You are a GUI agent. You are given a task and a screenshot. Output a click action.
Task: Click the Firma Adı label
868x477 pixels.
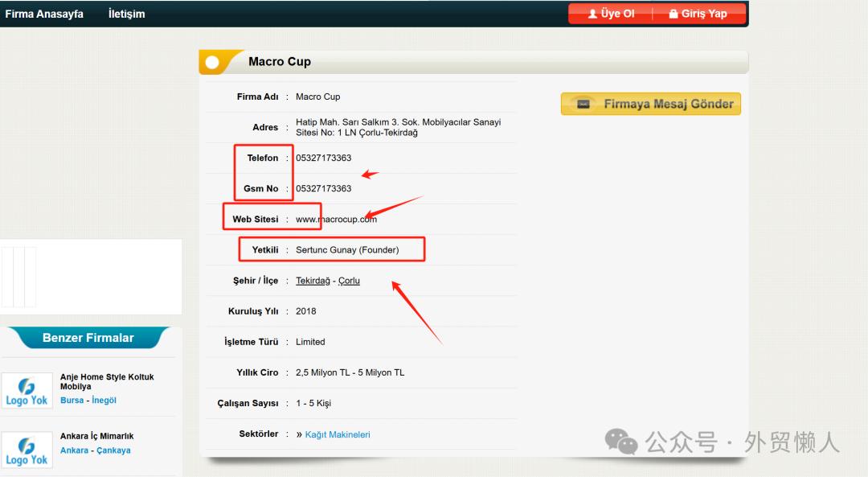257,97
